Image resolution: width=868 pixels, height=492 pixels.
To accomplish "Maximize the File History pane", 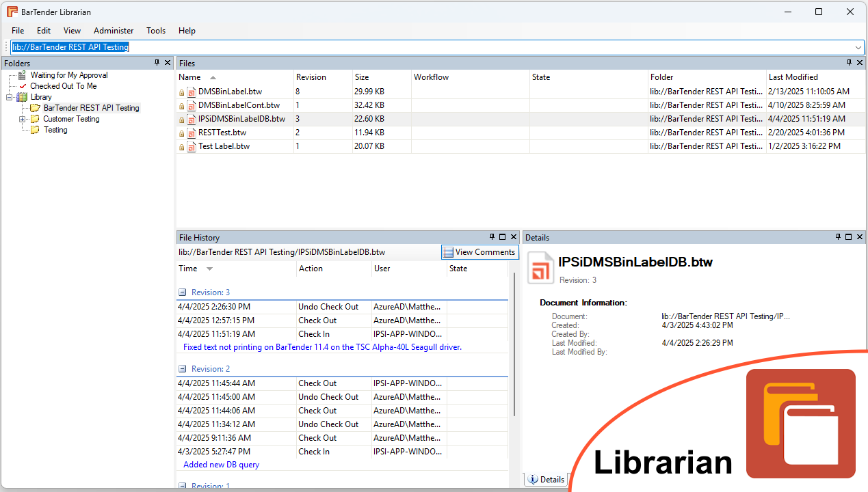I will [x=502, y=237].
